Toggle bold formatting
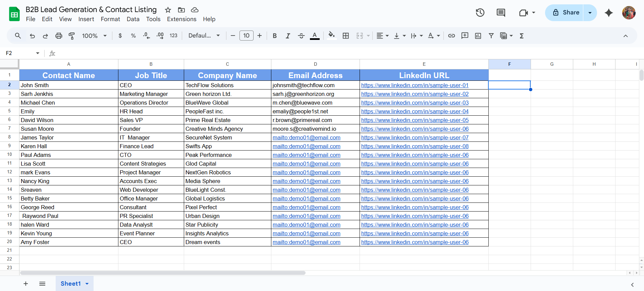The image size is (644, 291). (x=275, y=36)
